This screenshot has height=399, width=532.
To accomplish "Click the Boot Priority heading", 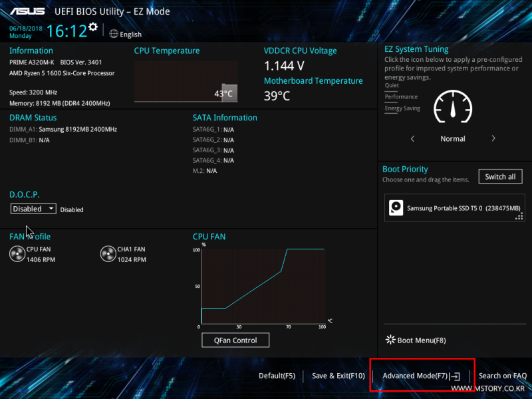I will pyautogui.click(x=405, y=170).
